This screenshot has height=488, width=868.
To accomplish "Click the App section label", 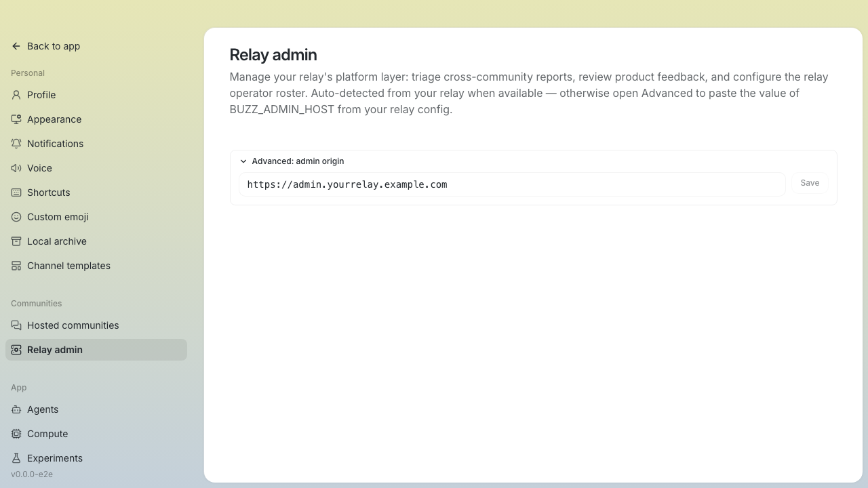I will point(18,388).
